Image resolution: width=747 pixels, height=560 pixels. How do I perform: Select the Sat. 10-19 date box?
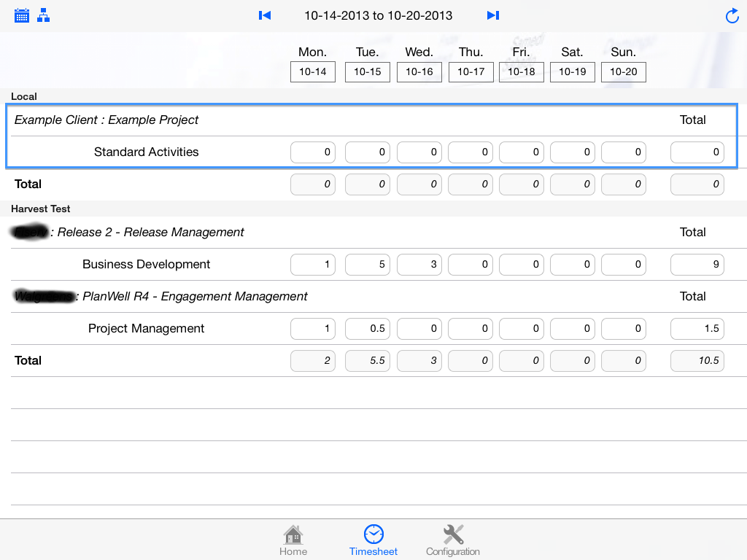573,72
